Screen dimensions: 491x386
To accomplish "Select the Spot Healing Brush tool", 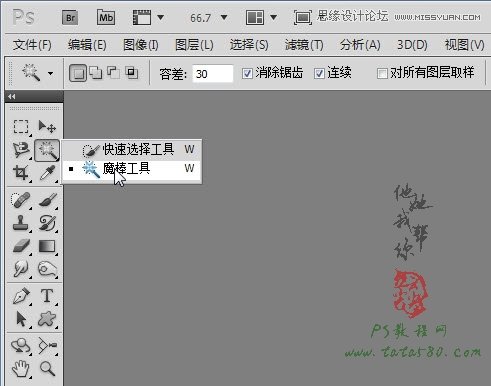I will point(21,200).
